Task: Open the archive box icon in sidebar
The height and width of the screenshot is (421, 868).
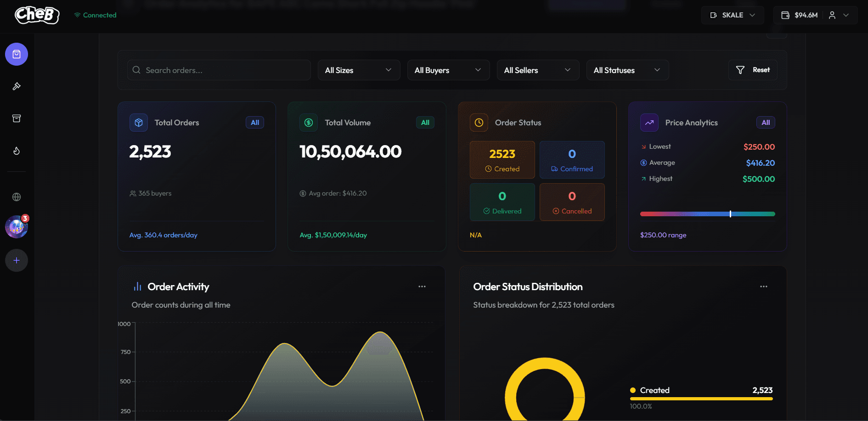Action: [x=17, y=118]
